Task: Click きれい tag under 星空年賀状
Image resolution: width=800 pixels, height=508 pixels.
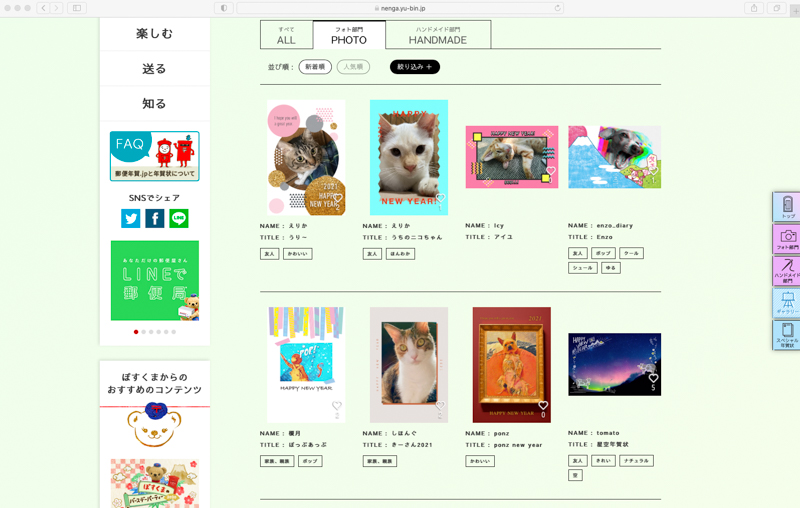Action: (603, 461)
